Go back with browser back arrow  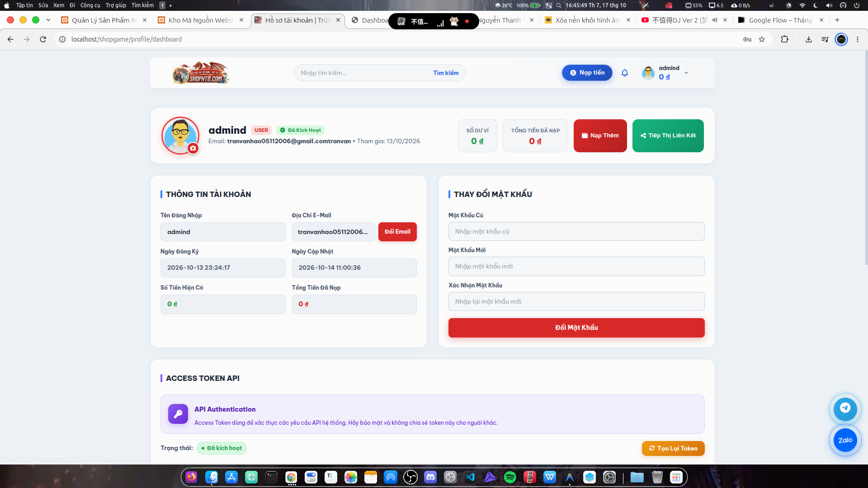10,39
